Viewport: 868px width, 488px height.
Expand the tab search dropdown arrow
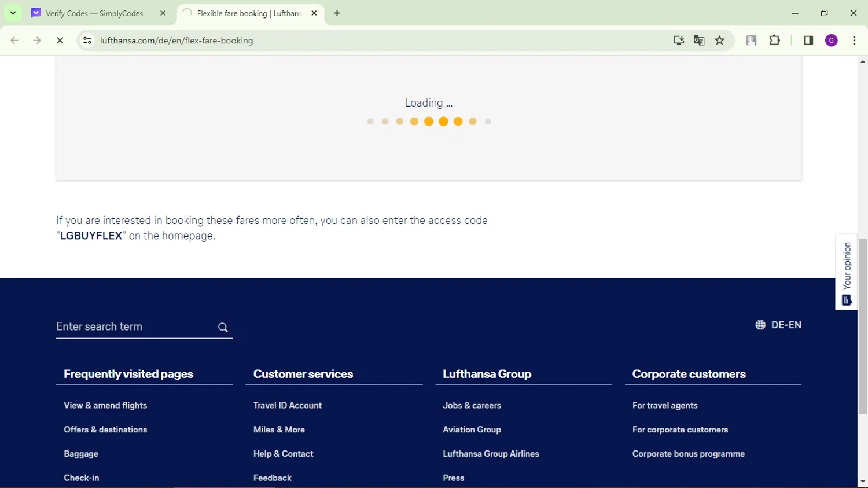(13, 13)
